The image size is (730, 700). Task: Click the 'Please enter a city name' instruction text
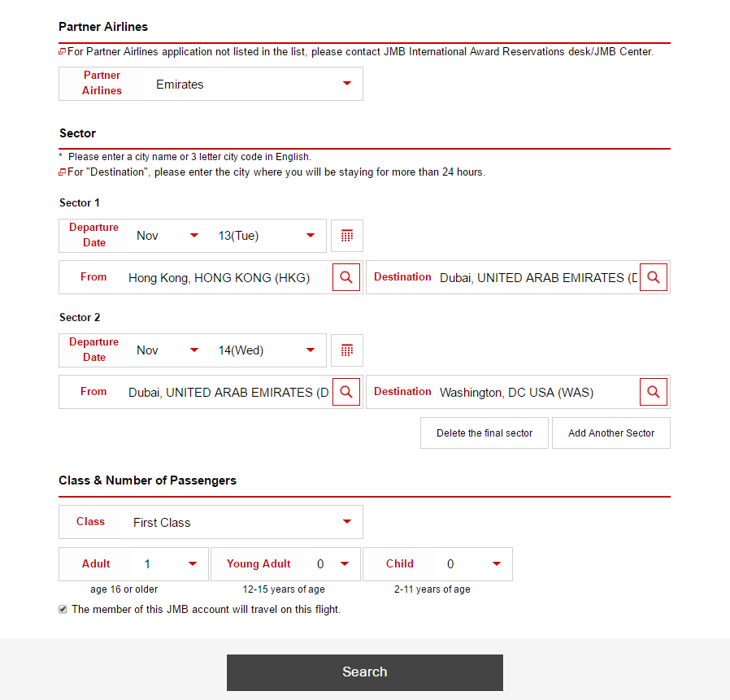tap(189, 156)
